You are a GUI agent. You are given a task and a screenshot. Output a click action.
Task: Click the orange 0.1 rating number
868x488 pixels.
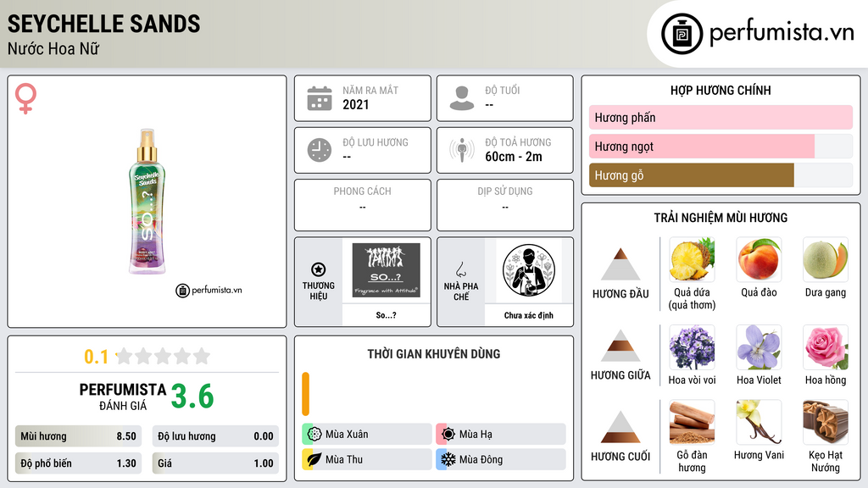pyautogui.click(x=97, y=357)
